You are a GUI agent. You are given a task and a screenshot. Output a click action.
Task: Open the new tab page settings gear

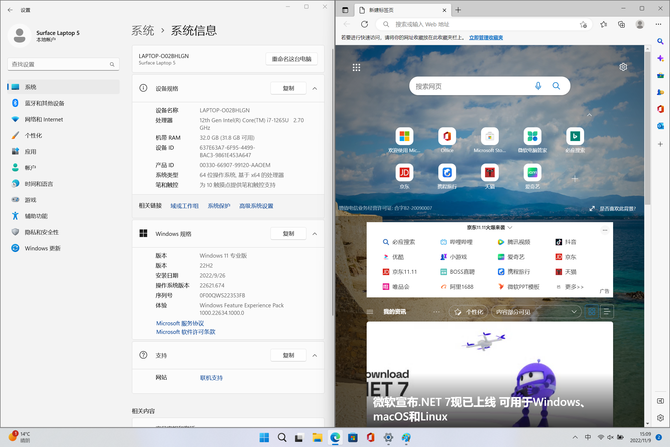click(x=623, y=67)
